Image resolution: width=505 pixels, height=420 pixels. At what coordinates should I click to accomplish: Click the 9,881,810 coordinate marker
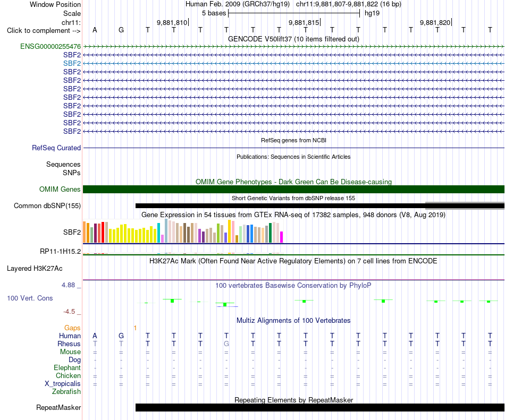(x=172, y=22)
